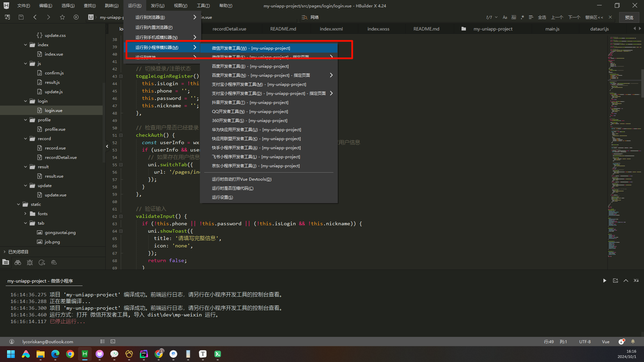Collapse the login folder

pos(25,101)
